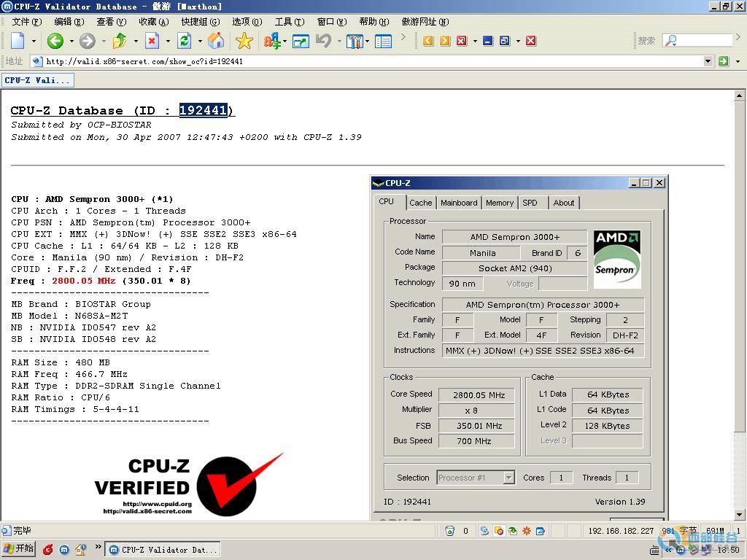Switch to the Mainboard tab in CPU-Z
The height and width of the screenshot is (560, 747).
459,203
